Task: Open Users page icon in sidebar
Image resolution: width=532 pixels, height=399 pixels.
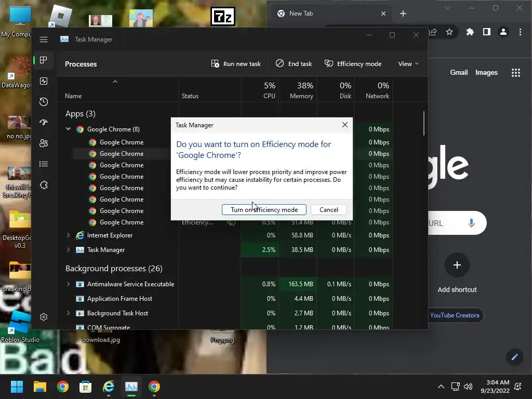Action: 44,143
